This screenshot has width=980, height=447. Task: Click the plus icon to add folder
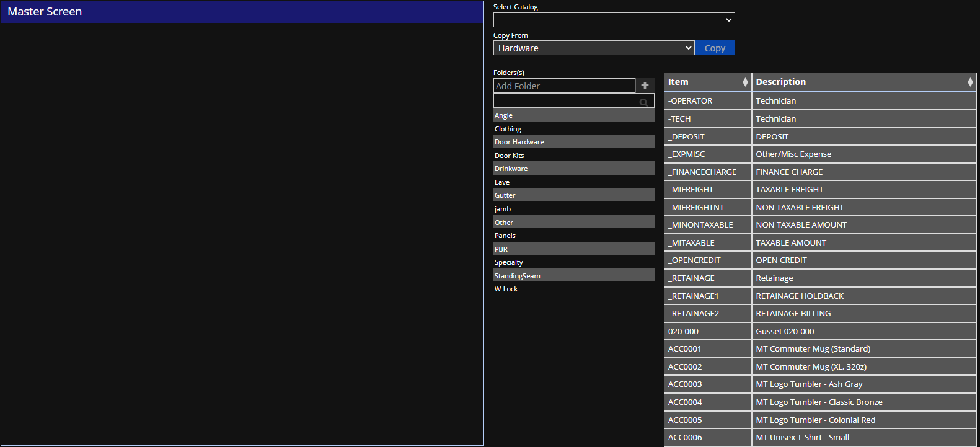(645, 86)
